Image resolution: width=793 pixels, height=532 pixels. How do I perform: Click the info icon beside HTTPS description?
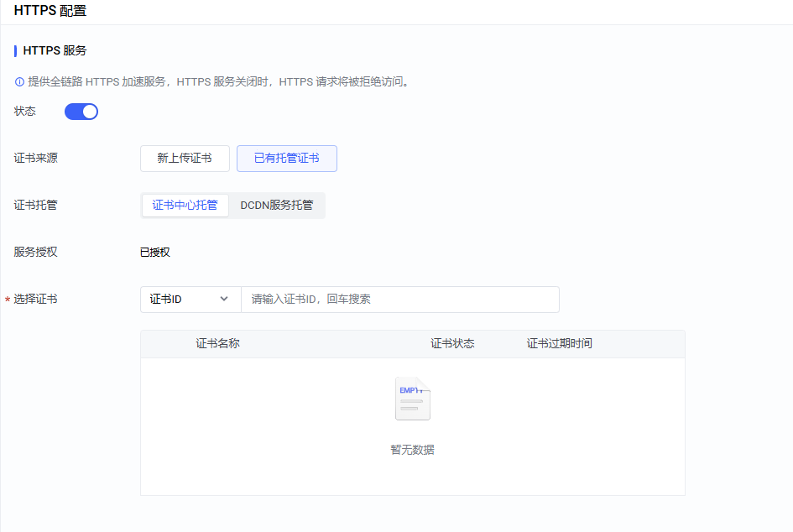click(19, 82)
